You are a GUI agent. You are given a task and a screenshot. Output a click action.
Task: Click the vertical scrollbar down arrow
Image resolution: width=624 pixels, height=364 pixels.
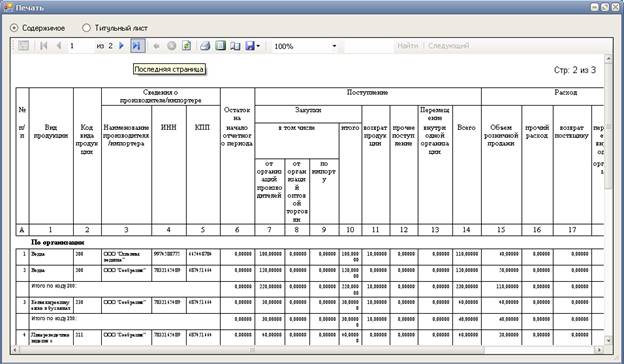[608, 340]
